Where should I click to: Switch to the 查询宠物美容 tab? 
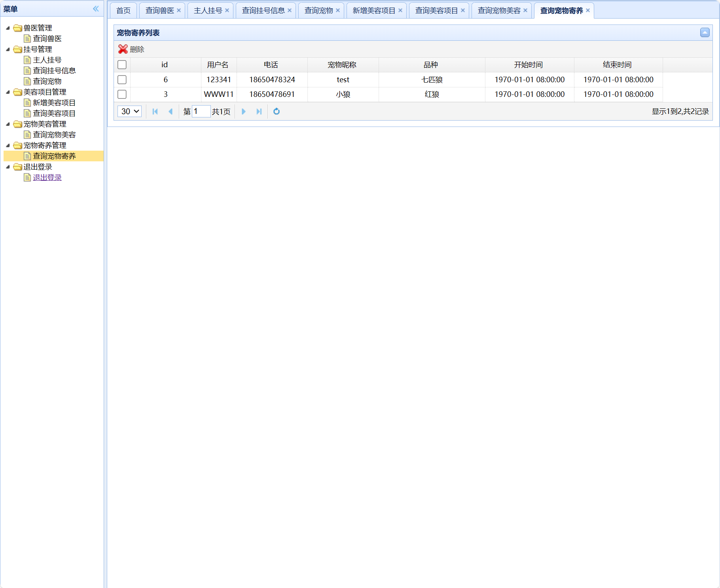point(499,10)
